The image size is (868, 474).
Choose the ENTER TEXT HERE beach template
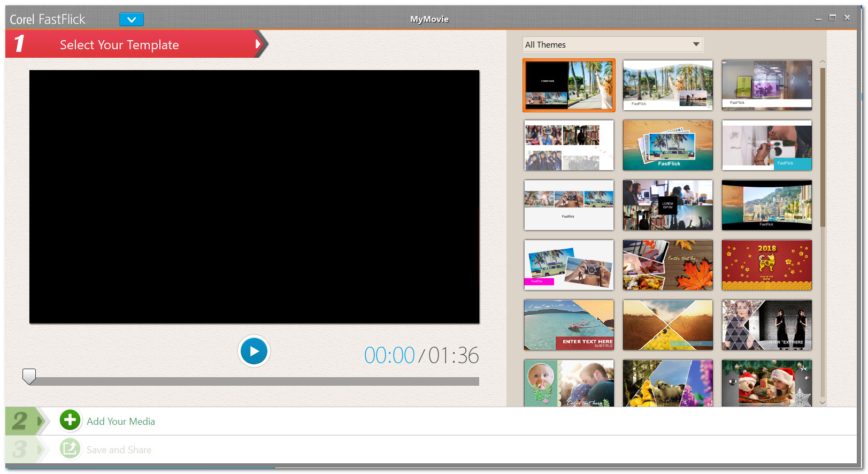569,325
